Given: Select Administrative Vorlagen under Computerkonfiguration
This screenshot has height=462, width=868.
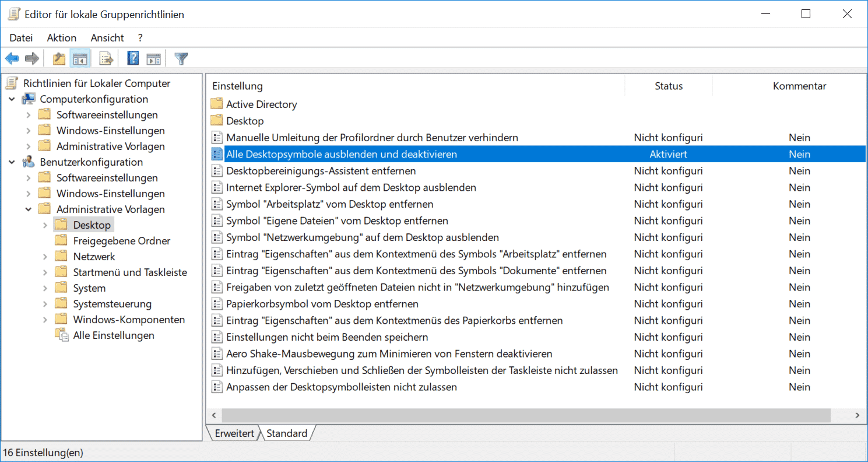Looking at the screenshot, I should click(x=111, y=146).
